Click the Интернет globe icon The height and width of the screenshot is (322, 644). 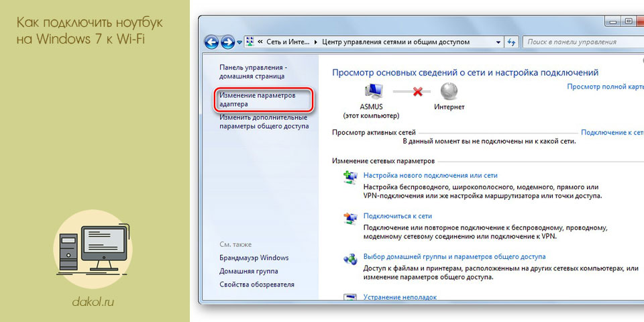(449, 91)
